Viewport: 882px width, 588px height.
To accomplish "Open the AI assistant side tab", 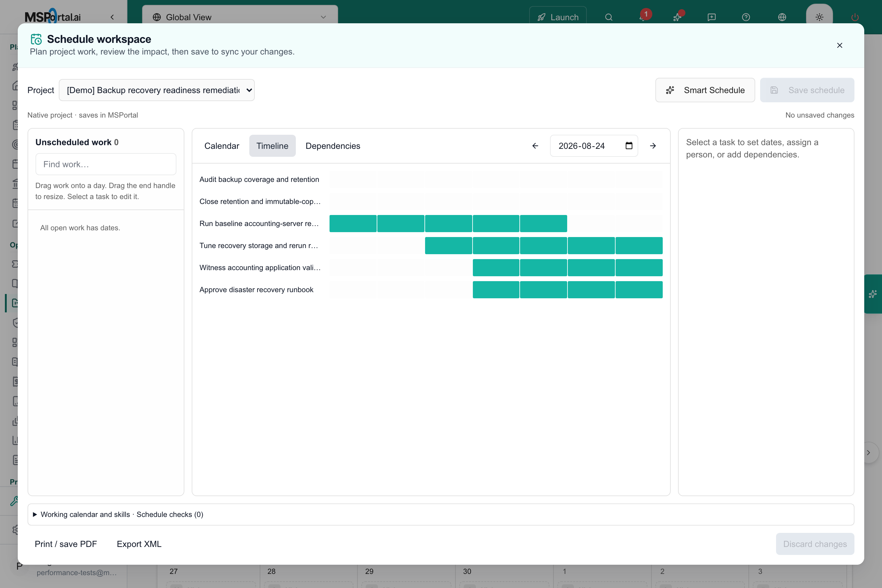I will pos(873,294).
